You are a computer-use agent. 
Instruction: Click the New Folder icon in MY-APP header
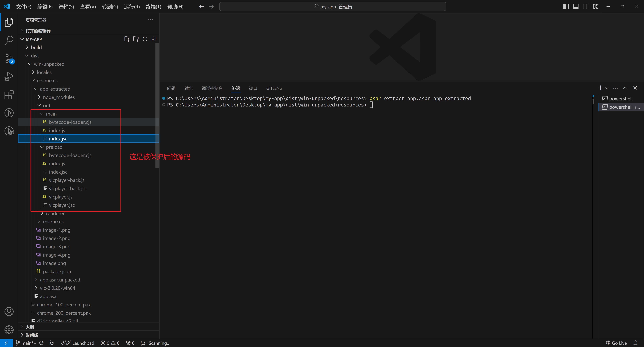click(136, 39)
